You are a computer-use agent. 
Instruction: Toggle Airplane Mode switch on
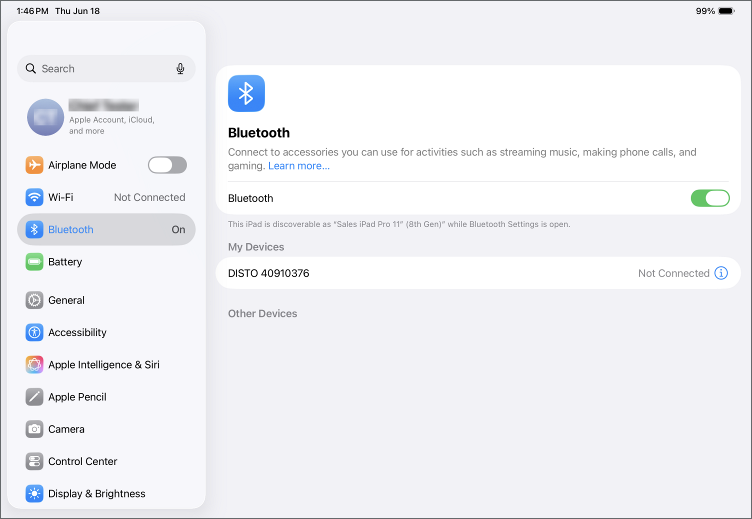click(x=167, y=165)
